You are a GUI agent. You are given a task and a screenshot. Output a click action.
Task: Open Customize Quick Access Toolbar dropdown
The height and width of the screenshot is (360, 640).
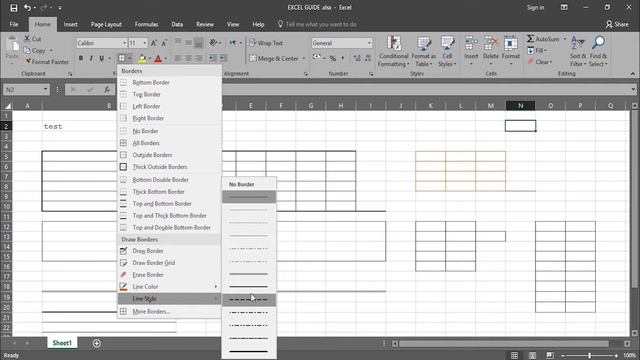click(60, 7)
